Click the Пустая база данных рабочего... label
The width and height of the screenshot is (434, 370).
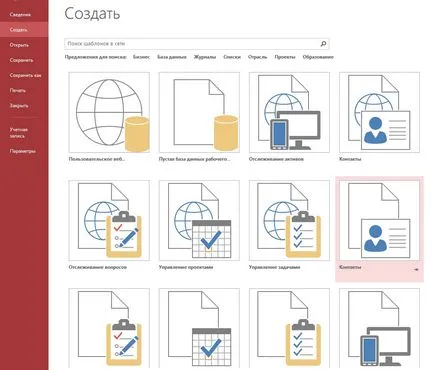pyautogui.click(x=195, y=159)
